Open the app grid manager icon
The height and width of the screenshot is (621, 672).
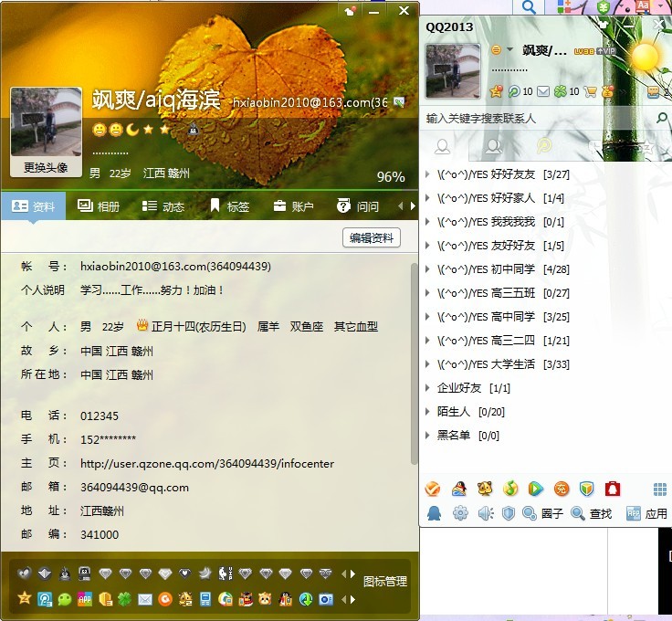pos(659,489)
